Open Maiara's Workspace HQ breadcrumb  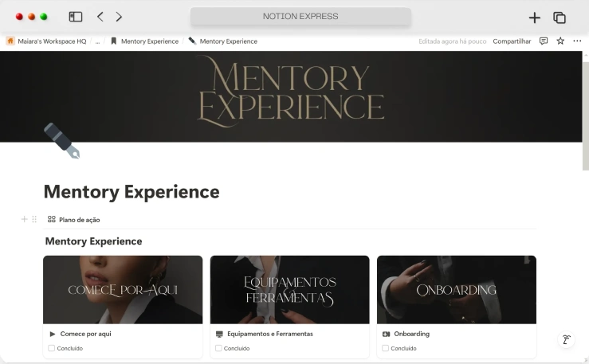[46, 41]
